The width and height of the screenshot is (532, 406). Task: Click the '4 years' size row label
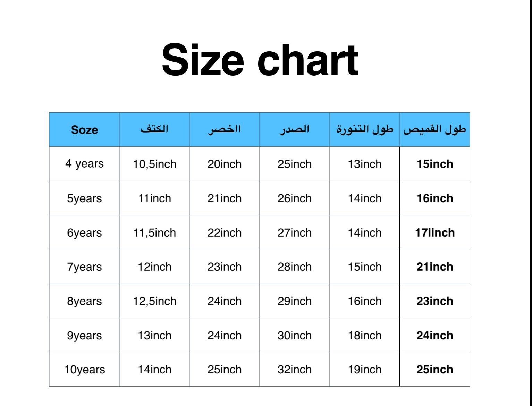coord(84,164)
